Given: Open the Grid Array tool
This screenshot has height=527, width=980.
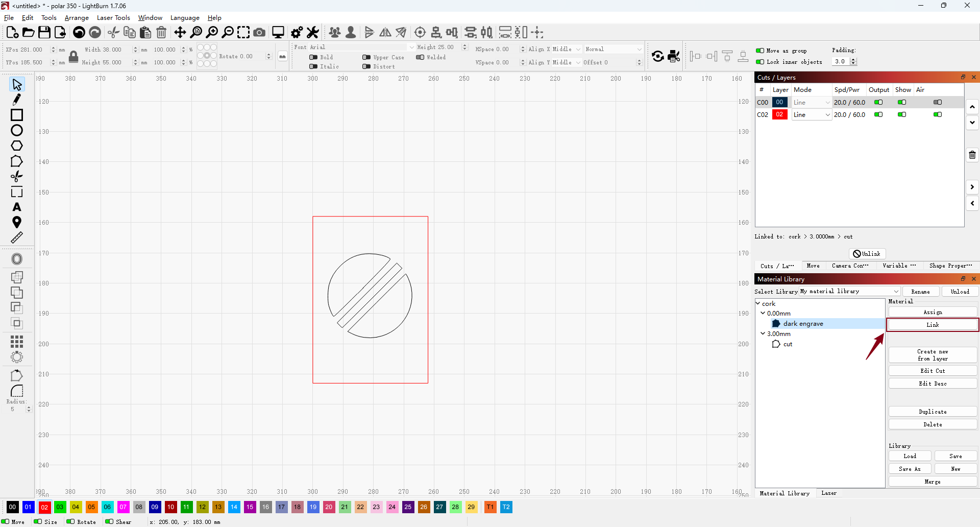Looking at the screenshot, I should [x=17, y=341].
